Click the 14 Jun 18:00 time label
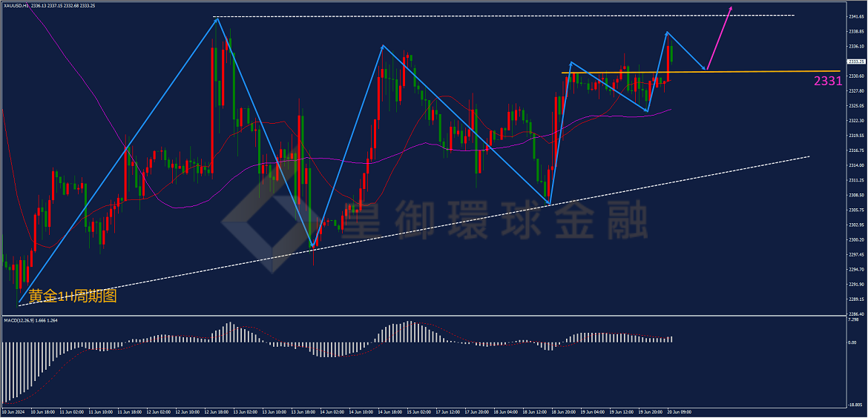 (391, 412)
